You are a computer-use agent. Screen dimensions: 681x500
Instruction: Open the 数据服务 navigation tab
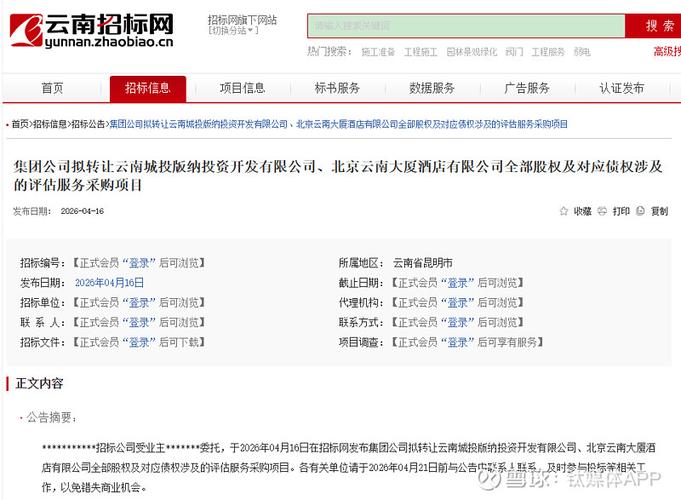pos(432,88)
